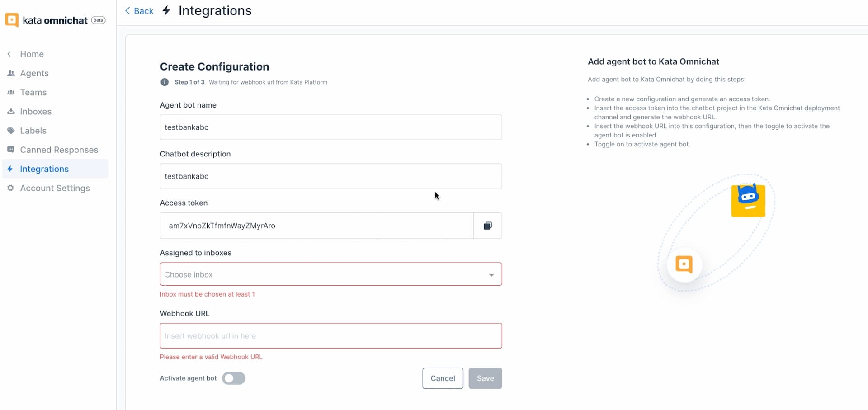Click the lightning bolt icon beside Integrations header
The height and width of the screenshot is (410, 868).
tap(166, 10)
